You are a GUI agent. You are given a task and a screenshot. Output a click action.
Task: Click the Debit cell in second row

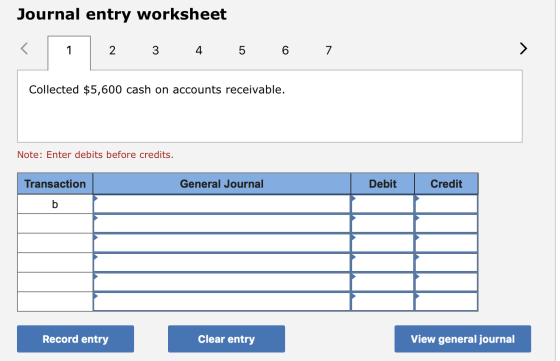tap(382, 224)
